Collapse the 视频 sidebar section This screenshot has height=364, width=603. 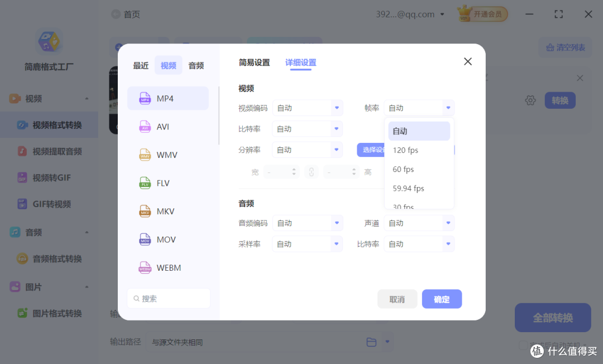[87, 99]
